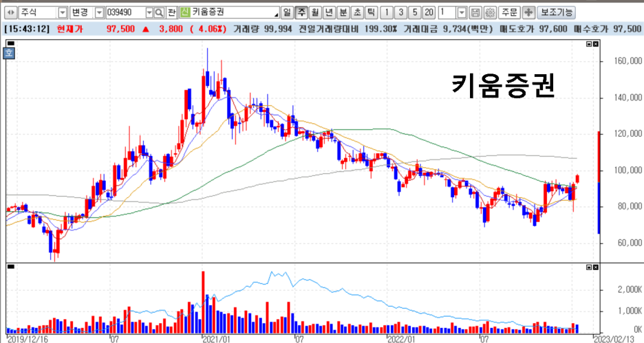This screenshot has width=644, height=343.
Task: Click the 관 related stocks button
Action: [x=172, y=13]
